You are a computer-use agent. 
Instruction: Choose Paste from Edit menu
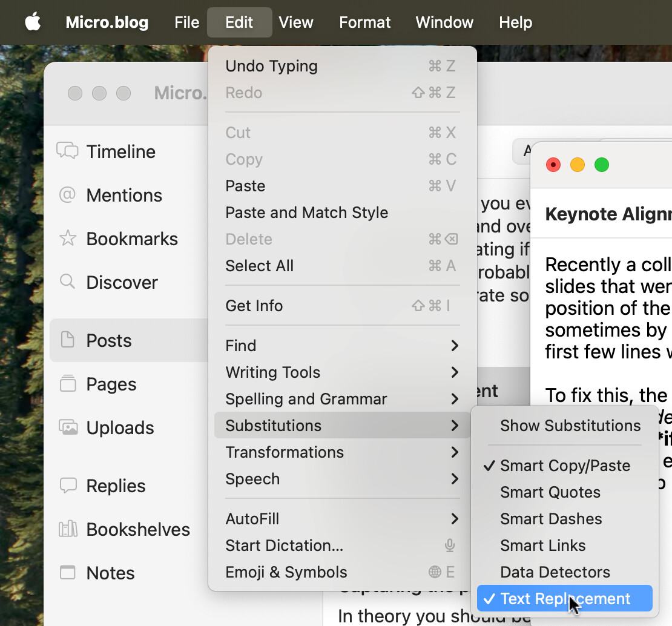point(343,186)
